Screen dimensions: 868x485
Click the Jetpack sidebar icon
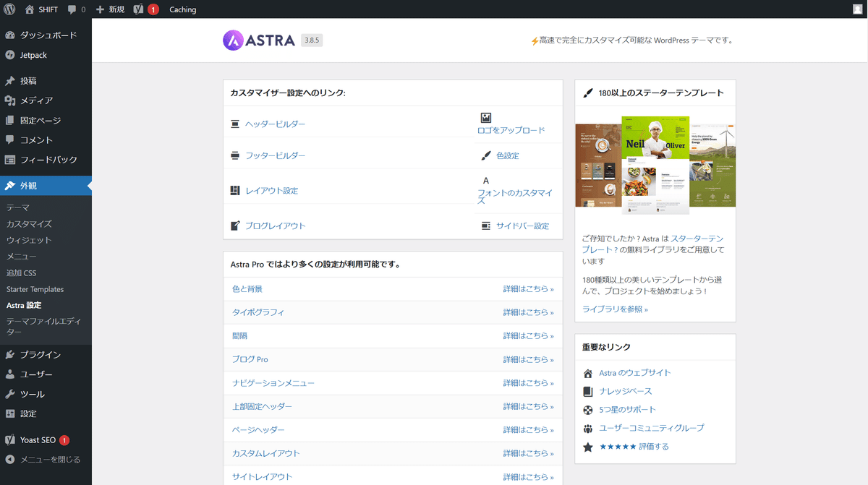[10, 55]
